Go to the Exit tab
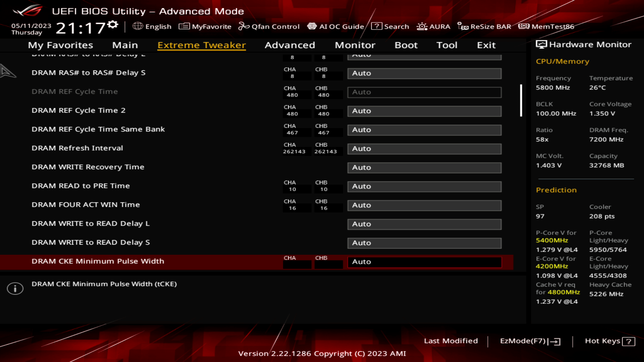Viewport: 644px width, 362px height. pyautogui.click(x=486, y=45)
